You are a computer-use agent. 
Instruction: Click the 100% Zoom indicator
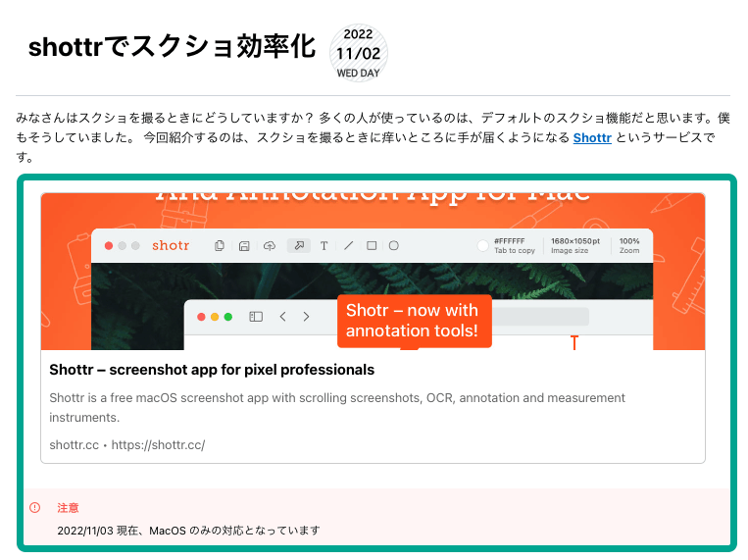629,246
